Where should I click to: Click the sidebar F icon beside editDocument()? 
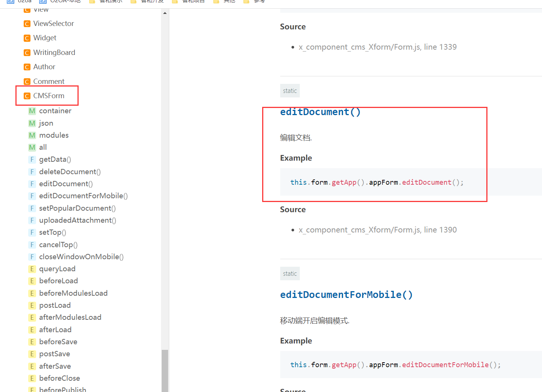[32, 184]
